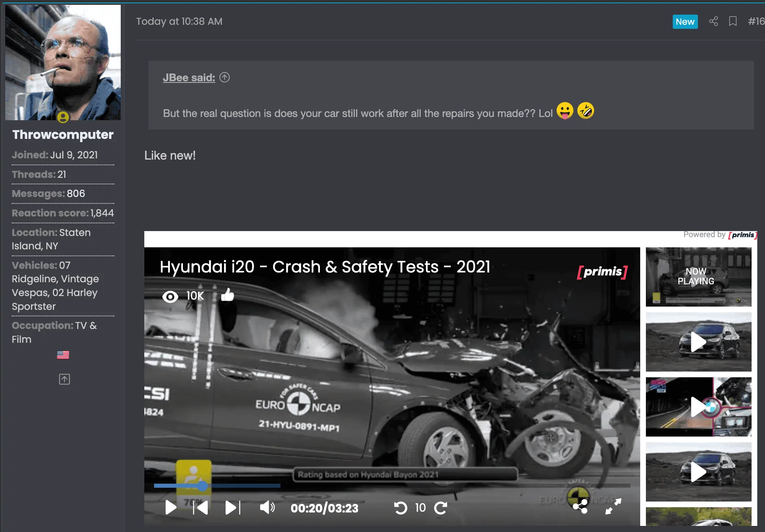Click the primis logo inside the video
This screenshot has height=532, width=765.
(x=602, y=272)
